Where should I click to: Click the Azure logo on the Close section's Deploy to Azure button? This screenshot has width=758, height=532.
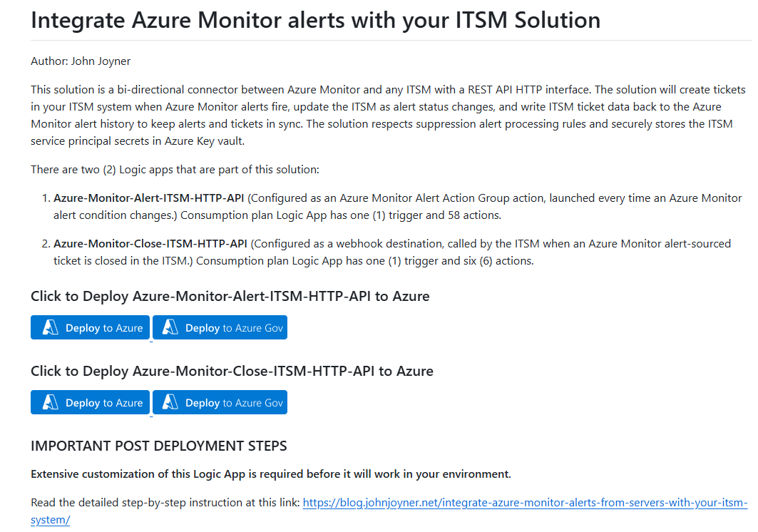point(50,402)
